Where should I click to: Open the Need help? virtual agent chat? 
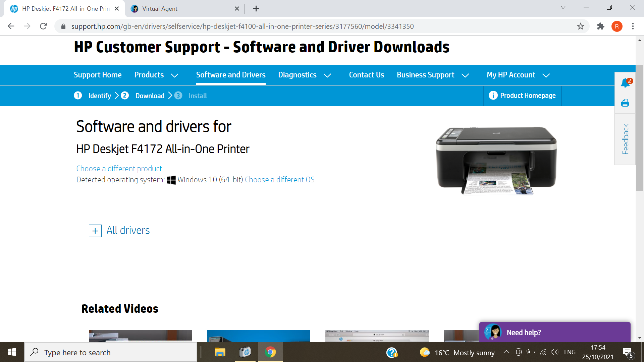(x=555, y=332)
